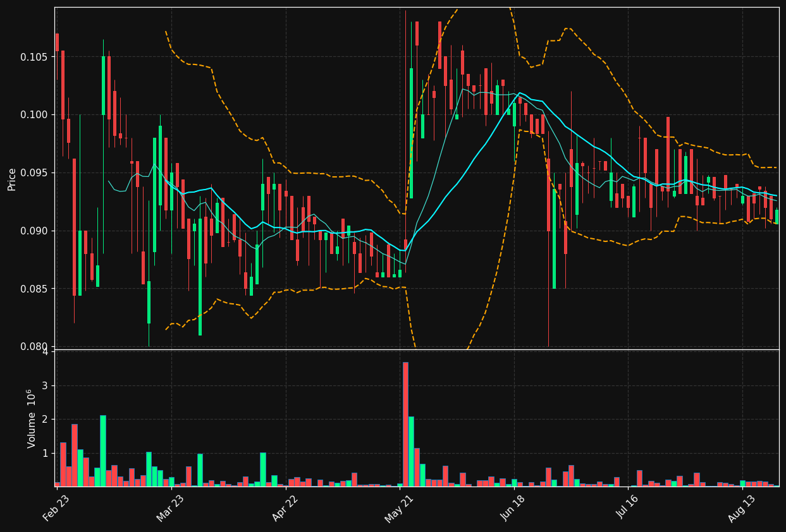
Task: Click the Aug 13 date label
Action: (x=742, y=508)
